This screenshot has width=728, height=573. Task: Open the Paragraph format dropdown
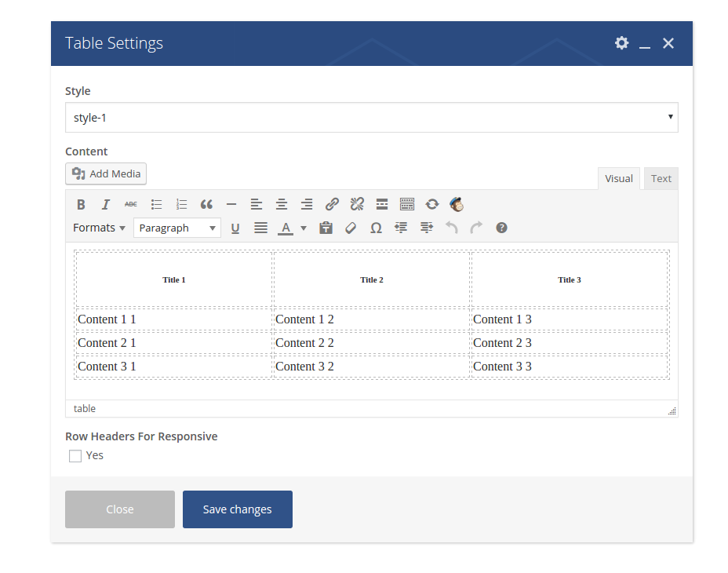point(177,228)
